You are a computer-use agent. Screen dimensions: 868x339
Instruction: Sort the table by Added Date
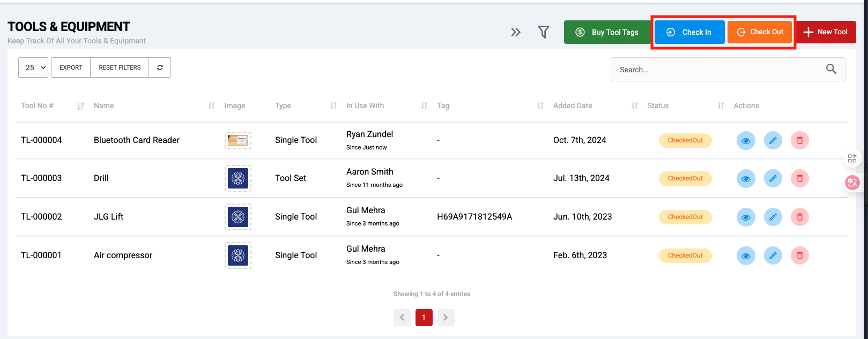(634, 106)
